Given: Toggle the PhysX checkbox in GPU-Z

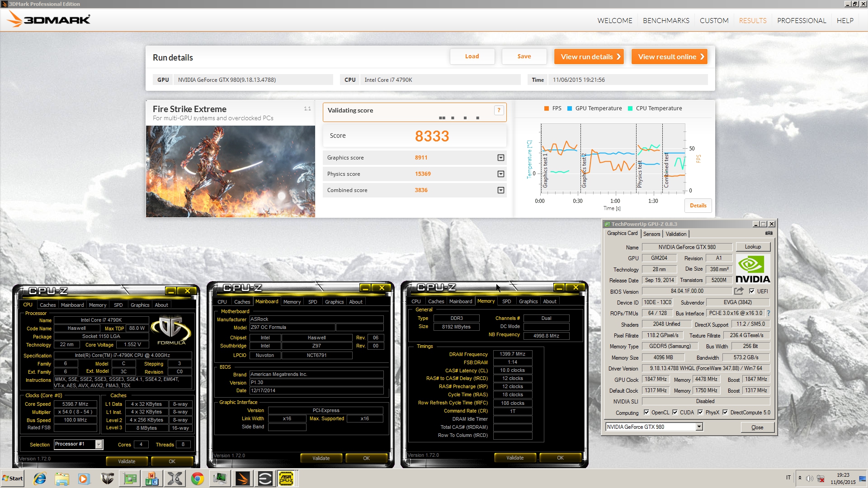Looking at the screenshot, I should click(700, 413).
